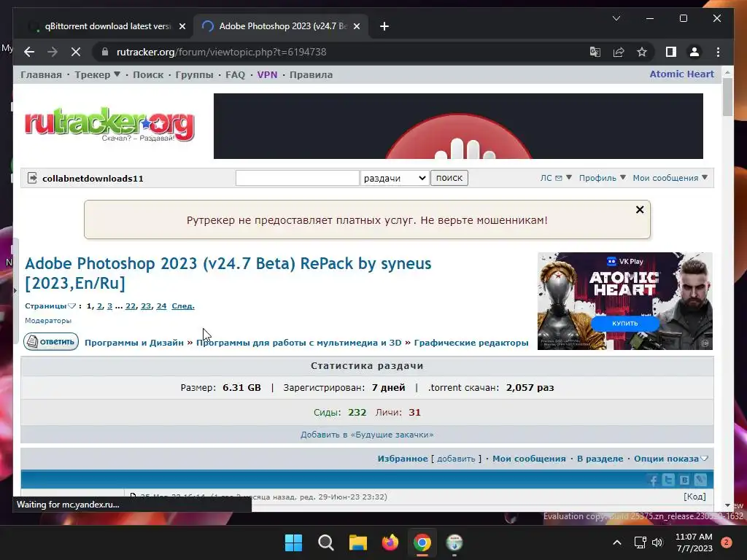Open the qBittorrent taskbar icon
Viewport: 747px width, 560px height.
pos(454,542)
